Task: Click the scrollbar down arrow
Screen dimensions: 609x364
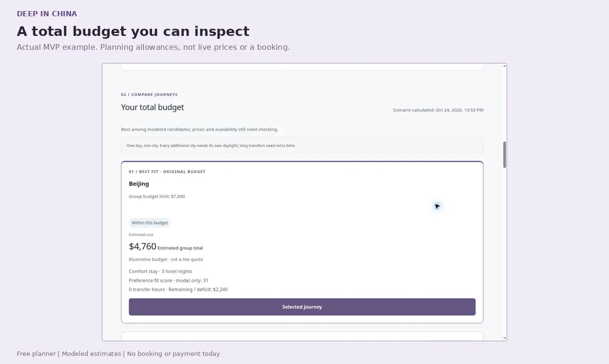Action: (x=504, y=338)
